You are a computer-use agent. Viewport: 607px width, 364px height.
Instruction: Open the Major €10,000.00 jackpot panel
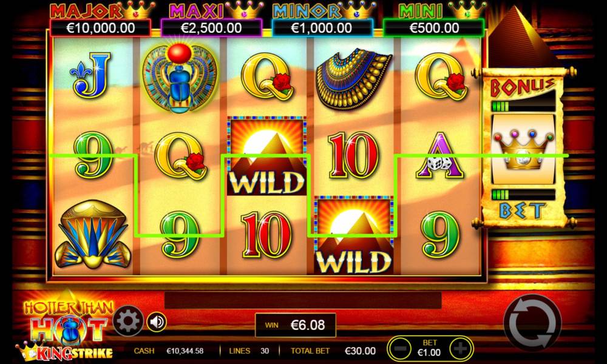click(x=101, y=29)
